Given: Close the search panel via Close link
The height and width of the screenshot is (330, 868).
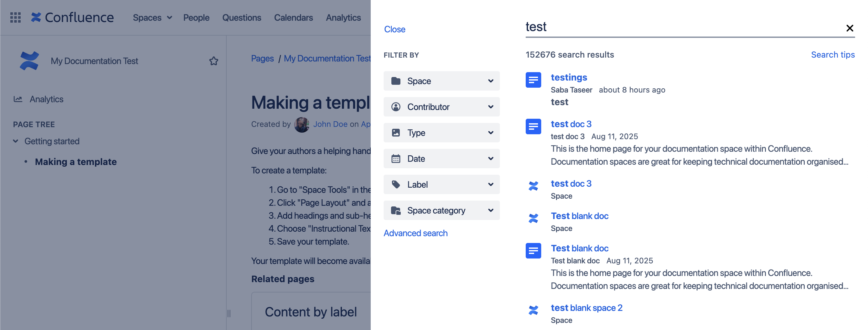Looking at the screenshot, I should pyautogui.click(x=395, y=29).
